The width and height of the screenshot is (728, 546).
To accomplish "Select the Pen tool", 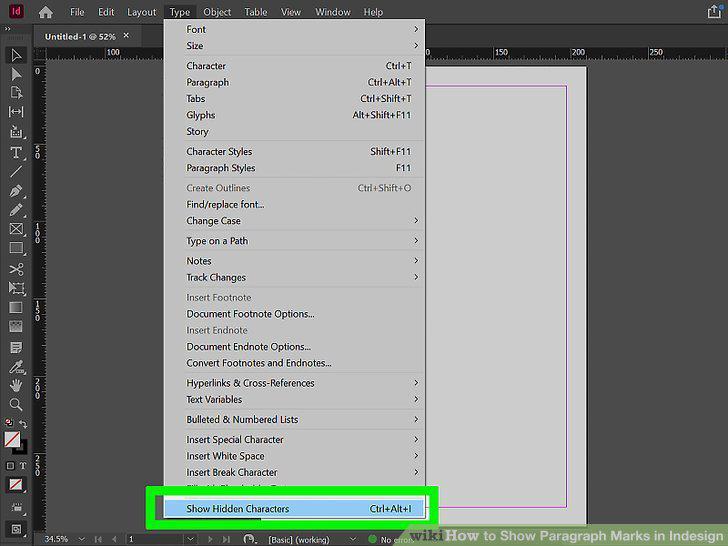I will click(16, 191).
